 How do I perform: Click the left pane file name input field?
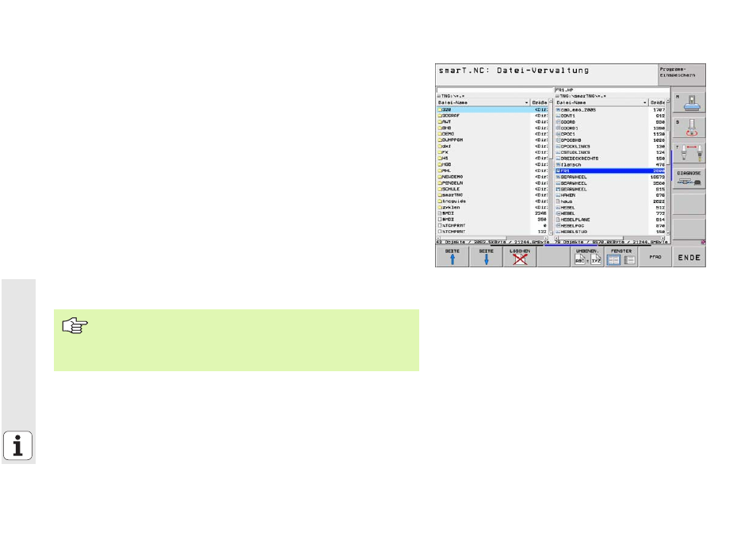[494, 90]
